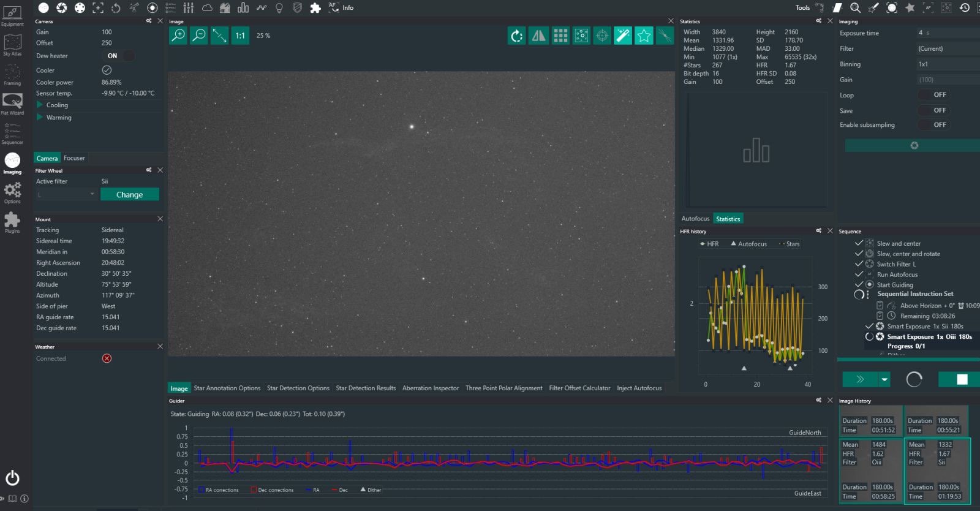Click the auto stretch wand icon

[623, 36]
